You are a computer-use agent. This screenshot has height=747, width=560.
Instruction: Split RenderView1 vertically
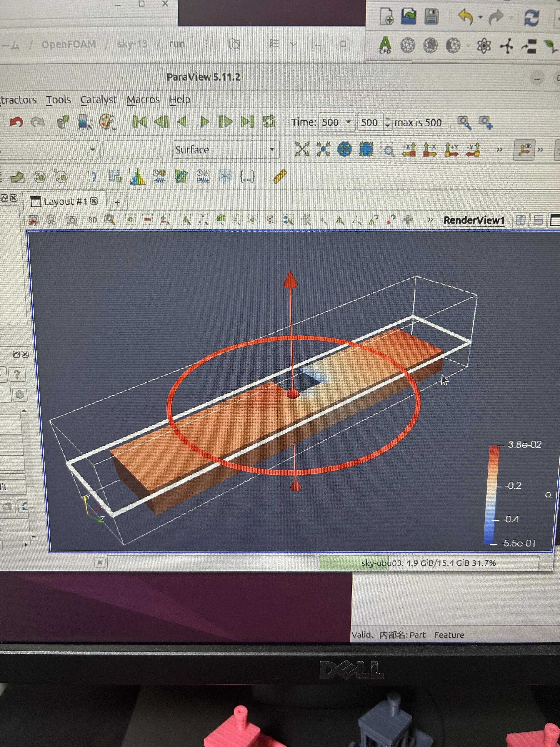click(x=538, y=220)
